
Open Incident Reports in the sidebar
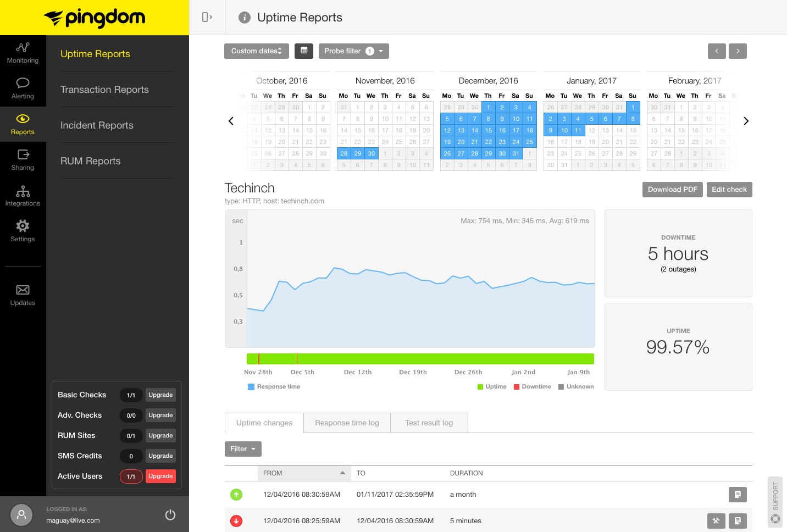97,125
